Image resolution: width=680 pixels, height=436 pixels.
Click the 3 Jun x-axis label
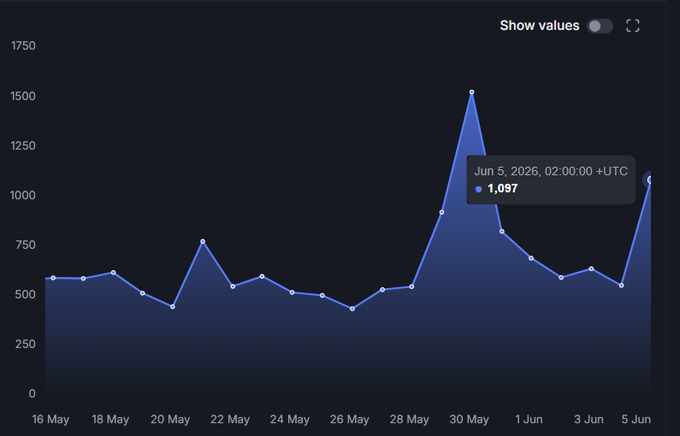click(x=588, y=420)
